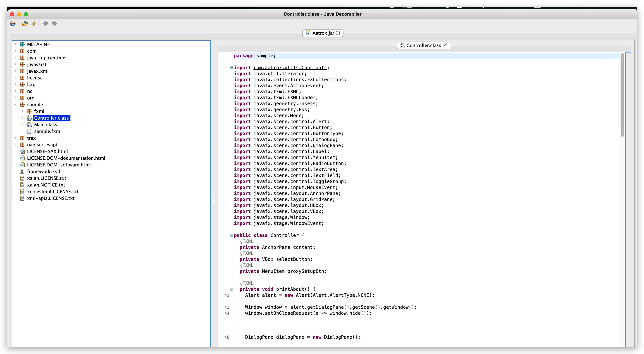Expand the trax package

click(x=15, y=138)
